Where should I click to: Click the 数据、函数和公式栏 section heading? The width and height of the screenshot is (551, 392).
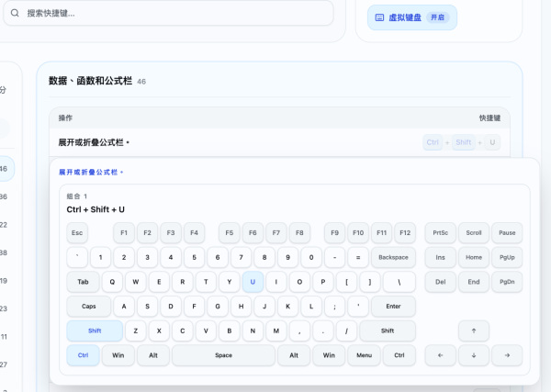click(90, 81)
